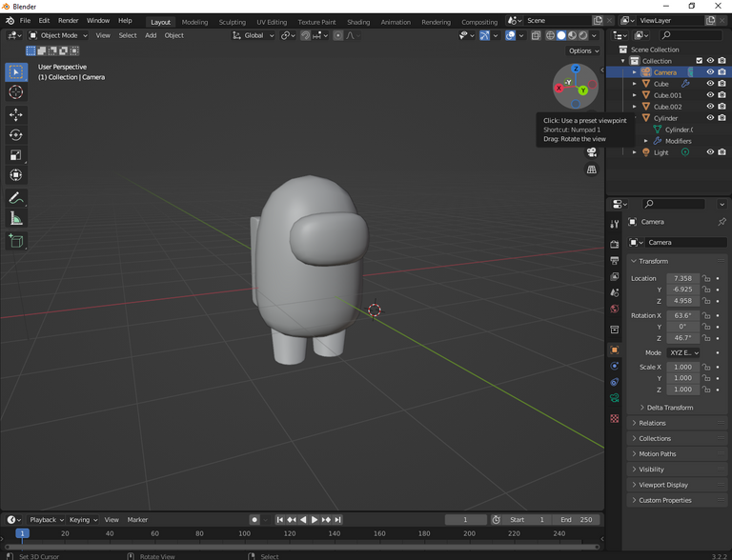This screenshot has height=560, width=732.
Task: Select the 3D Cursor tool
Action: tap(16, 92)
